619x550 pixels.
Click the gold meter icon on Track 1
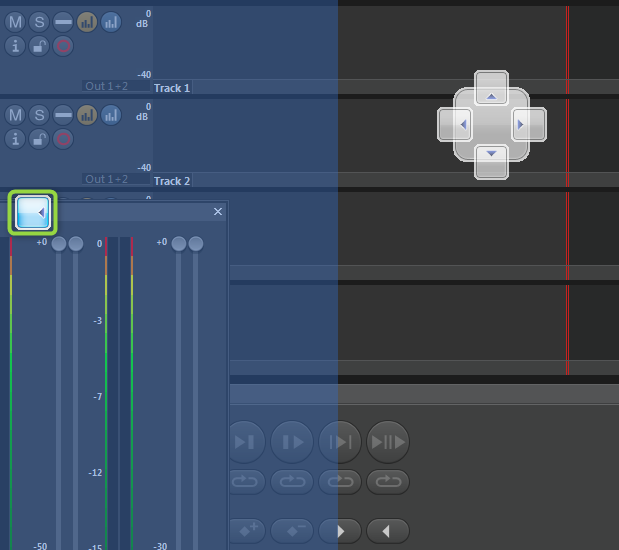[87, 22]
